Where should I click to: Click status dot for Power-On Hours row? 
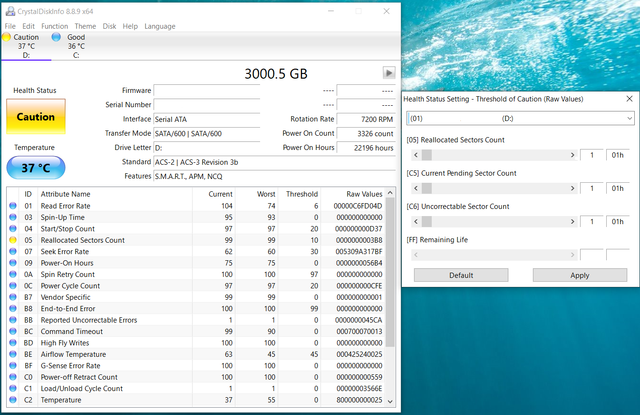13,263
